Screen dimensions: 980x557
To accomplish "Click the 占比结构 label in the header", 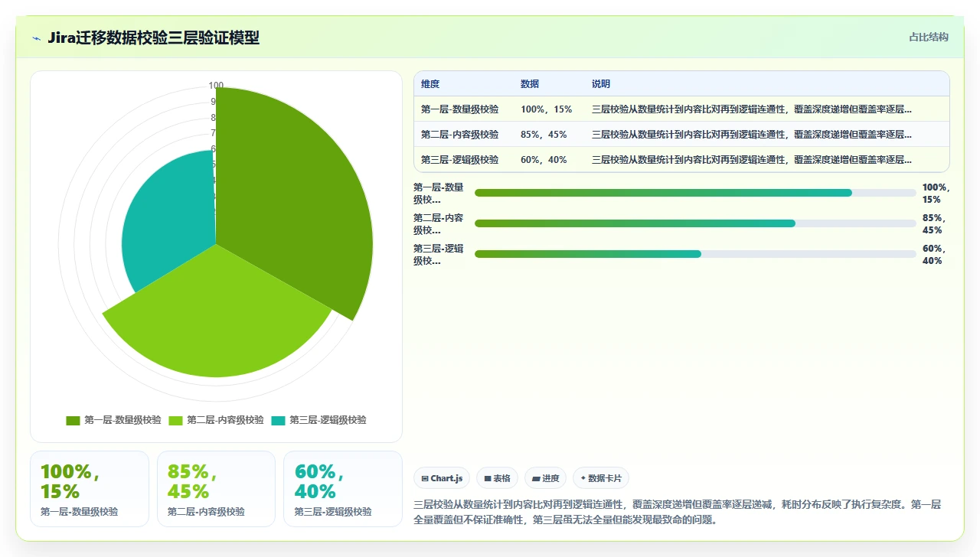I will pos(929,37).
